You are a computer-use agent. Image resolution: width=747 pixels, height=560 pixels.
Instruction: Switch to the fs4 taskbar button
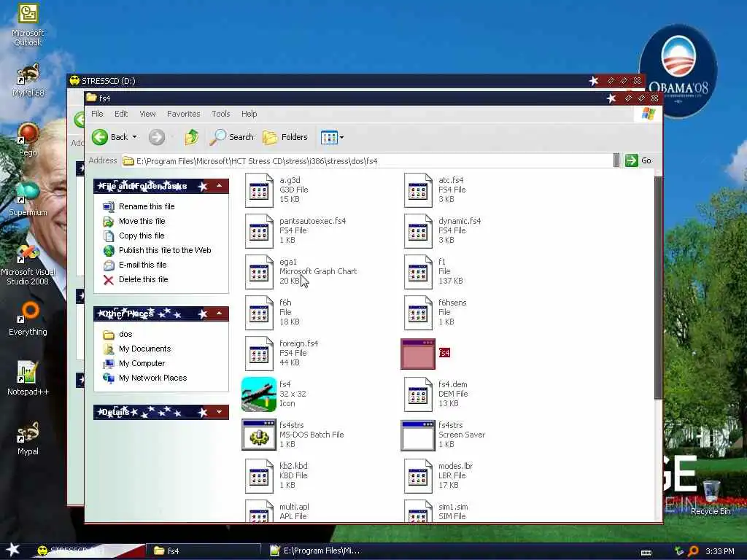coord(205,551)
